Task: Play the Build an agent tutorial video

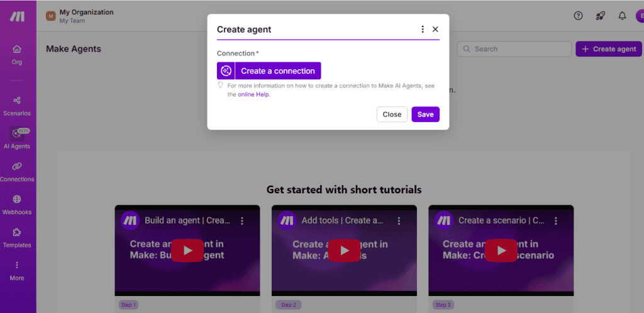Action: pos(187,250)
